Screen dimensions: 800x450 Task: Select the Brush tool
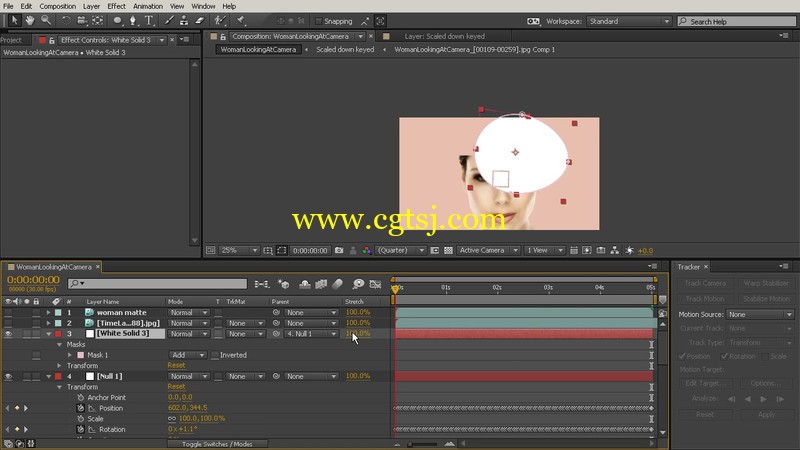169,20
